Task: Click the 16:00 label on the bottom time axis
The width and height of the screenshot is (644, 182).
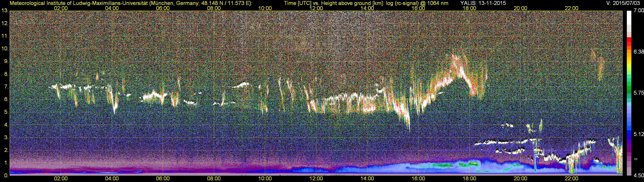Action: click(418, 179)
